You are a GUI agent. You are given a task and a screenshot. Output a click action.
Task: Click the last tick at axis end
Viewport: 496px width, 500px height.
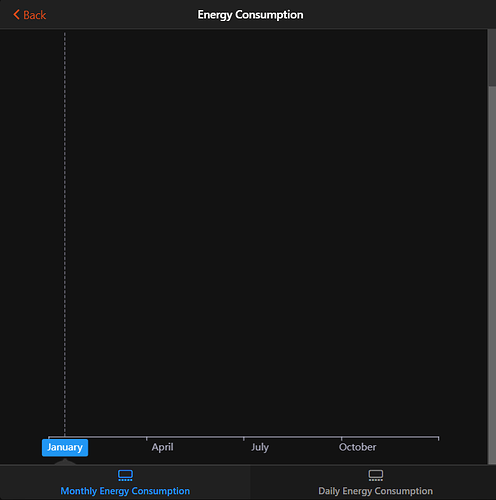438,438
